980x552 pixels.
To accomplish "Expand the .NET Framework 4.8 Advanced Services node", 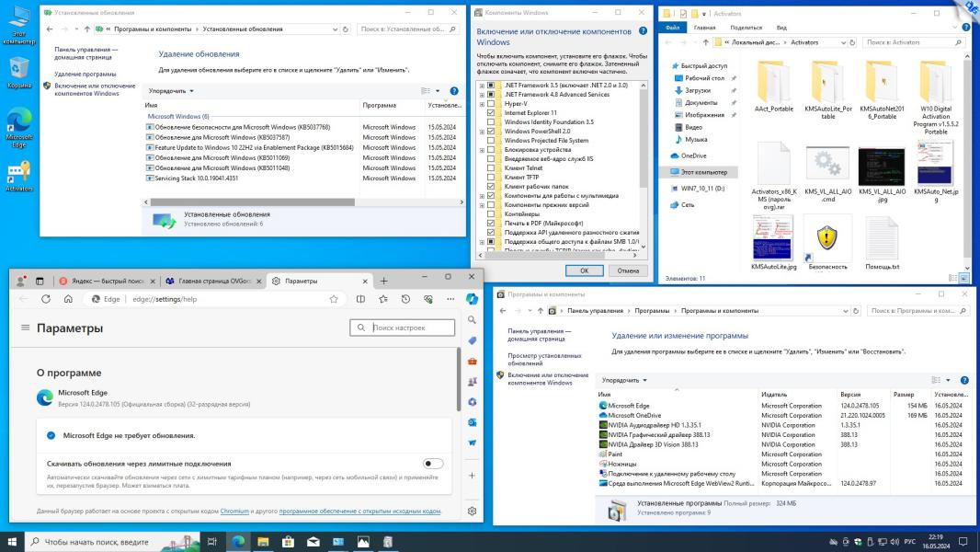I will 482,95.
